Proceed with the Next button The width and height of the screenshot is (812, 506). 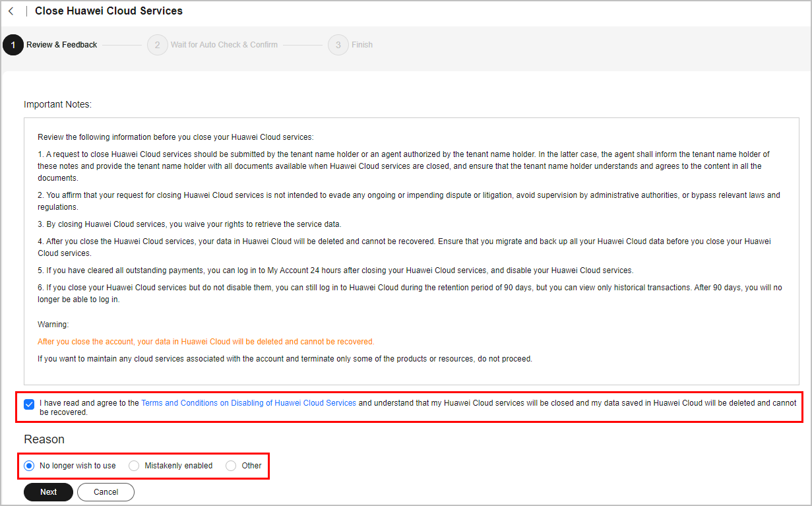point(48,492)
